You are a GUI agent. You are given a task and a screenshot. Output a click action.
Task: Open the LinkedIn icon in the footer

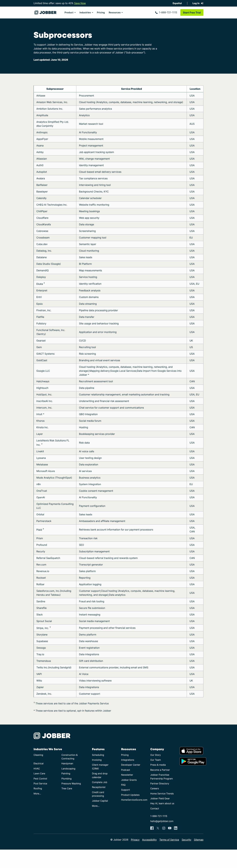pyautogui.click(x=176, y=828)
